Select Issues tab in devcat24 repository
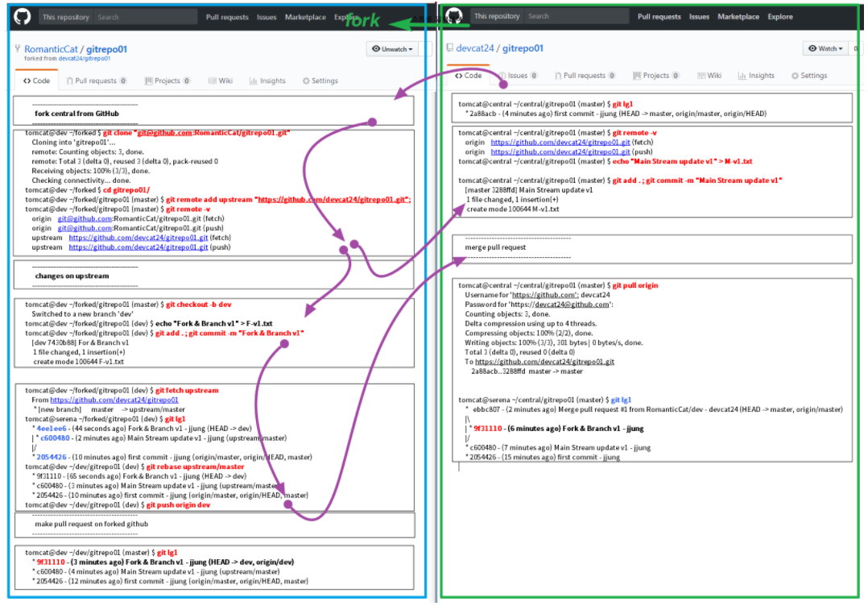 click(518, 76)
